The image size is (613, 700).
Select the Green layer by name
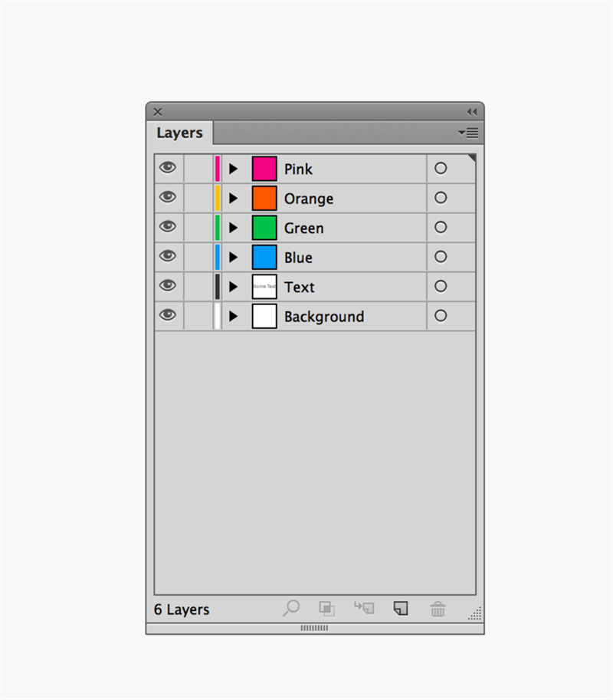(304, 228)
